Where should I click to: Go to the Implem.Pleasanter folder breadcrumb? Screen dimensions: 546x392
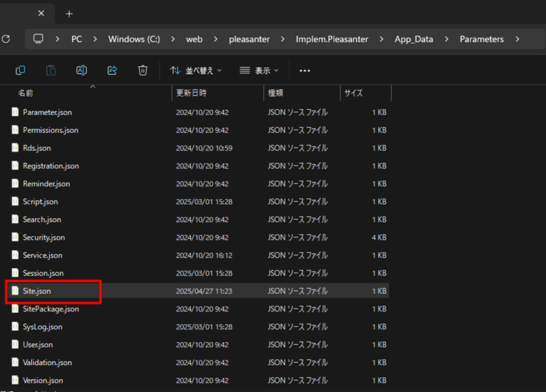click(332, 40)
